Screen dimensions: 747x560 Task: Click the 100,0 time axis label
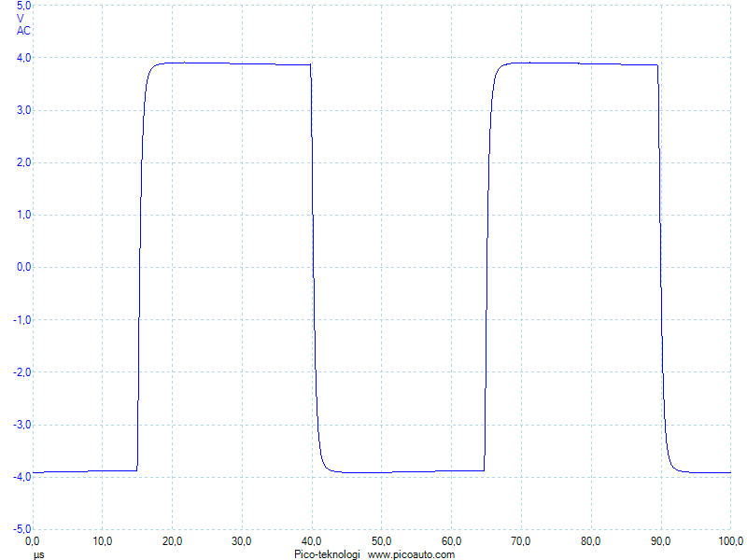click(x=730, y=541)
